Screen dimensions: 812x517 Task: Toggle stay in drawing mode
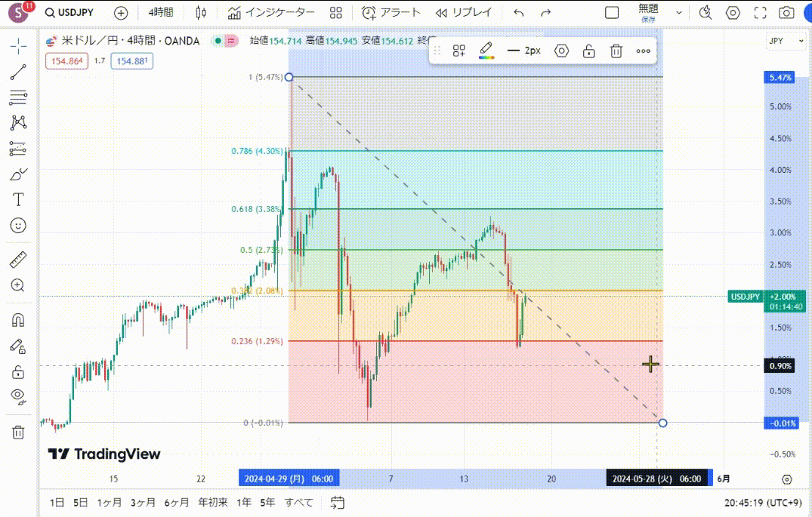coord(18,346)
